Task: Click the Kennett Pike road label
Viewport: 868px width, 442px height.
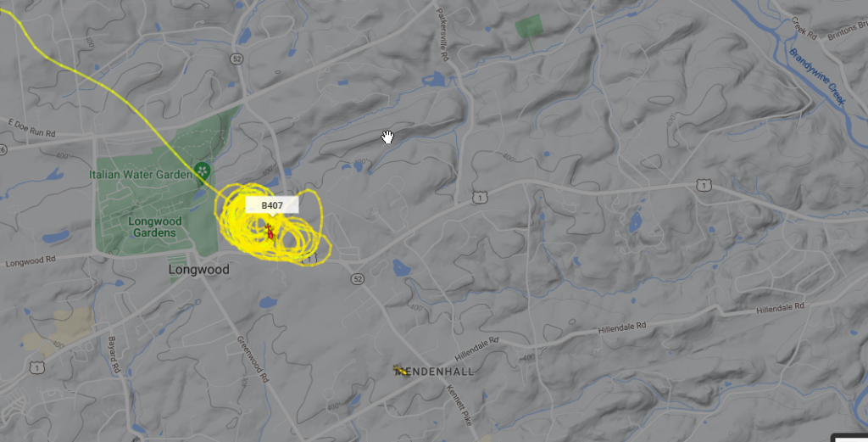Action: point(459,405)
